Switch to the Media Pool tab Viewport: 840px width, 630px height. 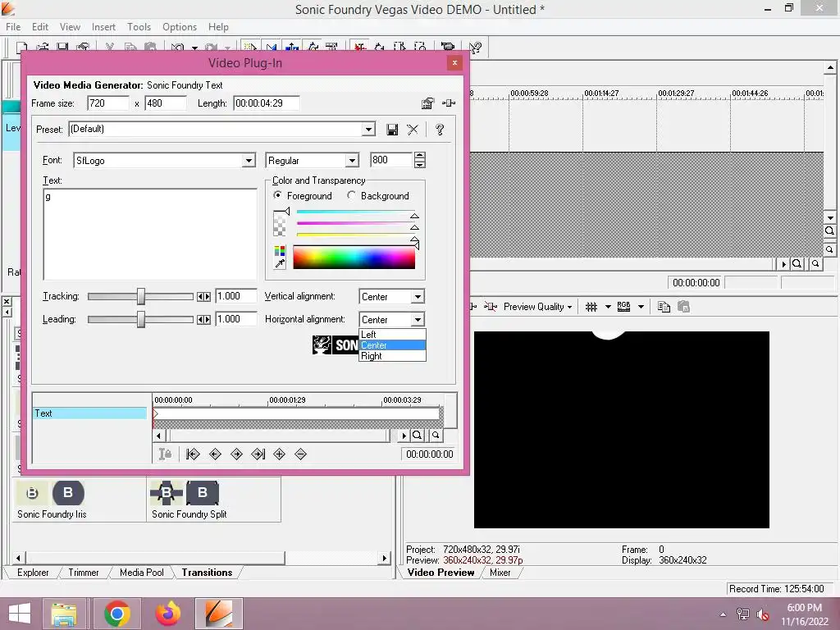(141, 573)
